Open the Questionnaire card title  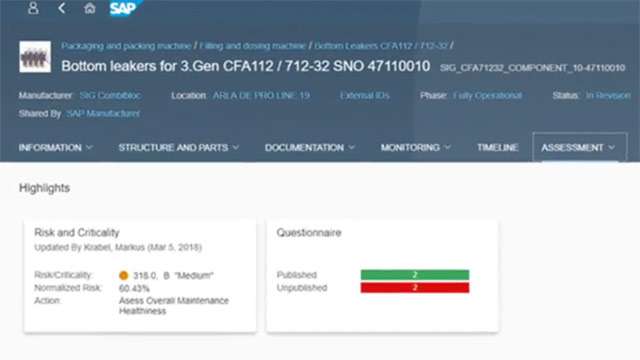pos(309,233)
